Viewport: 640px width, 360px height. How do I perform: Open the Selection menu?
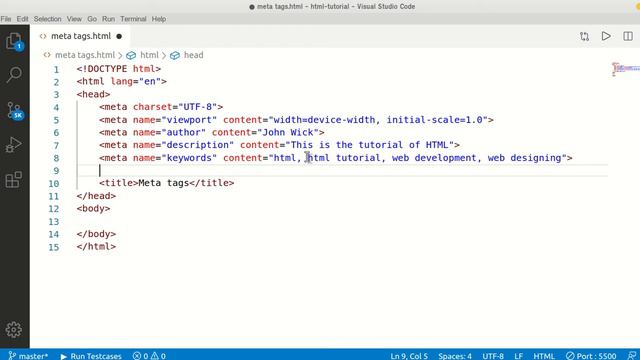pos(47,19)
